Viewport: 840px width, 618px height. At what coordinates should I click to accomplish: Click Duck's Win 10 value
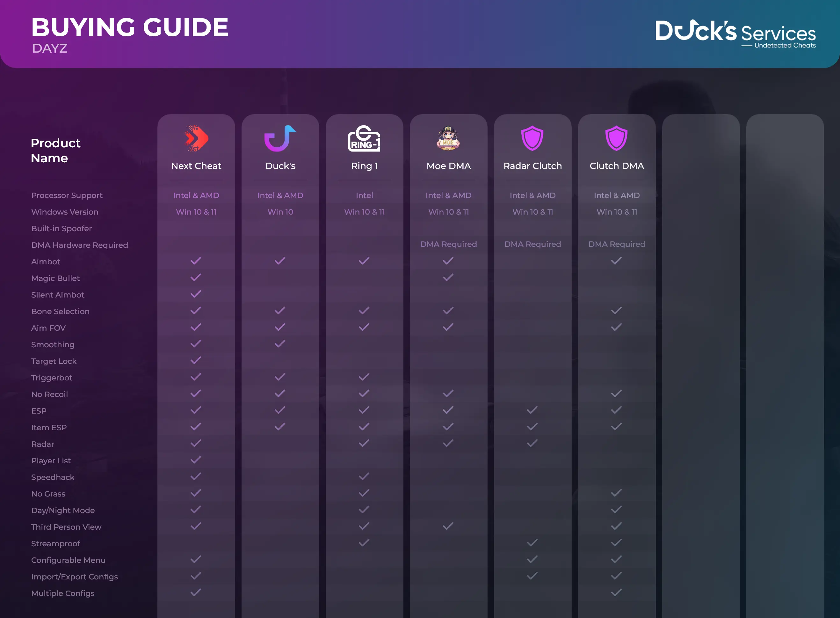point(280,212)
